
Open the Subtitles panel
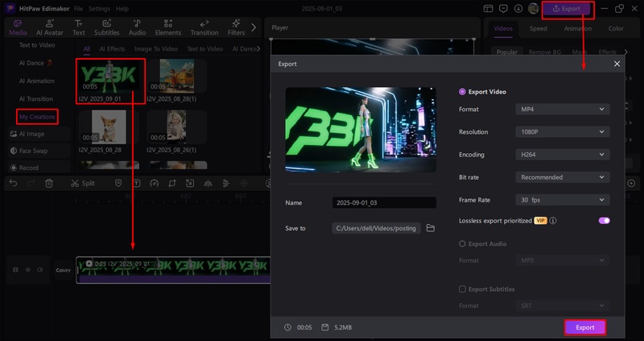(x=107, y=27)
